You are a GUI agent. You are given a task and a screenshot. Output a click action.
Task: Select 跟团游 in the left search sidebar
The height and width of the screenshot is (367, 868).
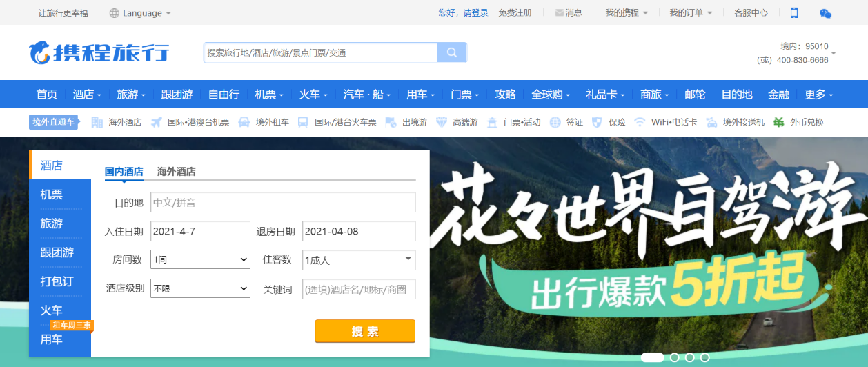60,252
